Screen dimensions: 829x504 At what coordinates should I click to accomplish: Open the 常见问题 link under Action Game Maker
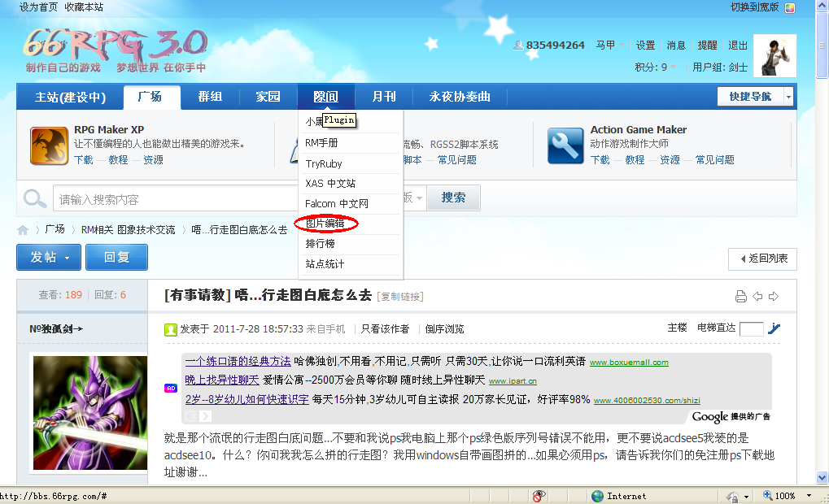tap(715, 159)
